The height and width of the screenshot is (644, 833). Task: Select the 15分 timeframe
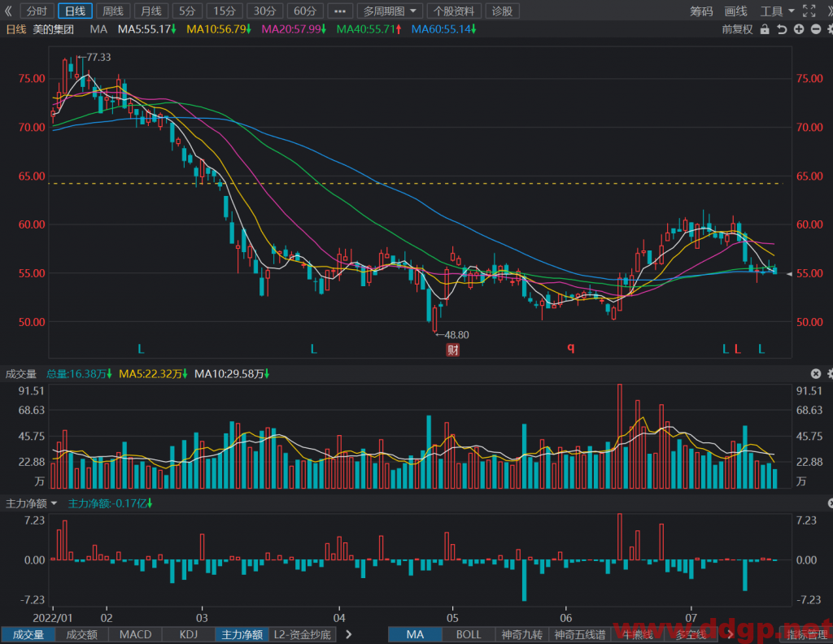(225, 11)
